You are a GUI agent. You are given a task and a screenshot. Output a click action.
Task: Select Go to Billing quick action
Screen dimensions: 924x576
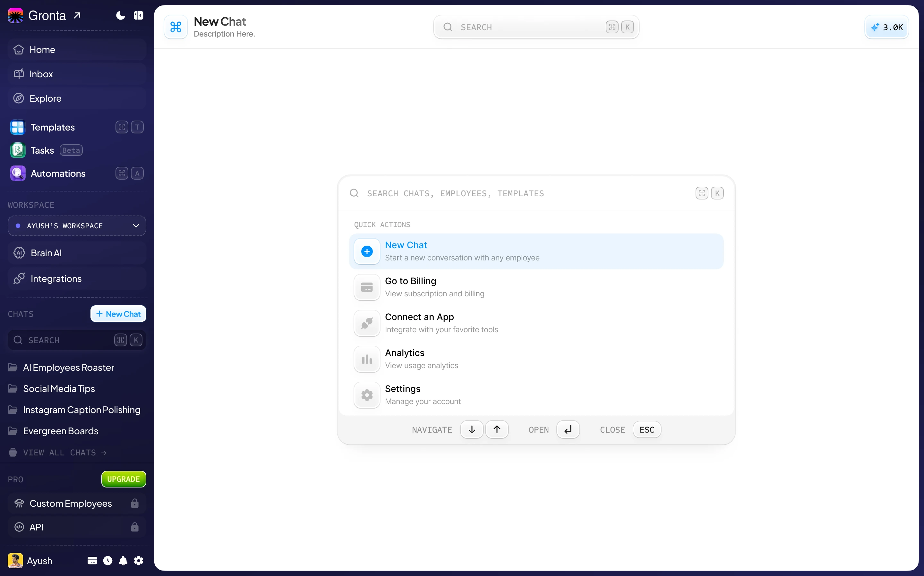click(x=536, y=288)
